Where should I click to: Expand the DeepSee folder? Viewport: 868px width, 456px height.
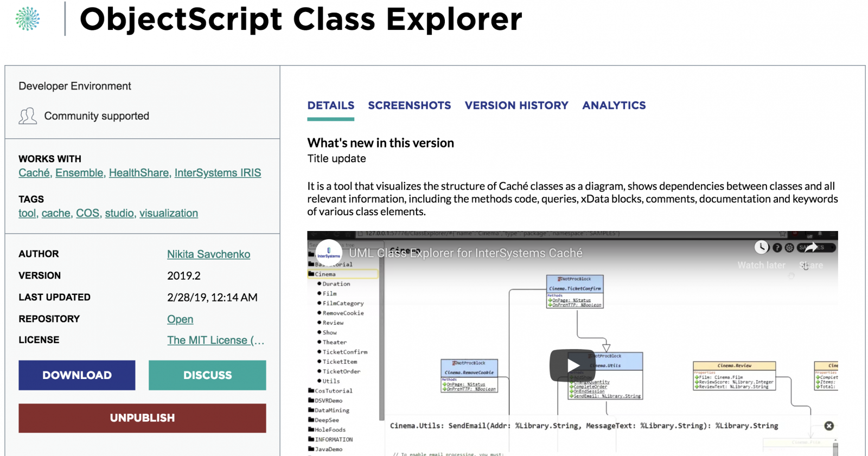(x=324, y=420)
